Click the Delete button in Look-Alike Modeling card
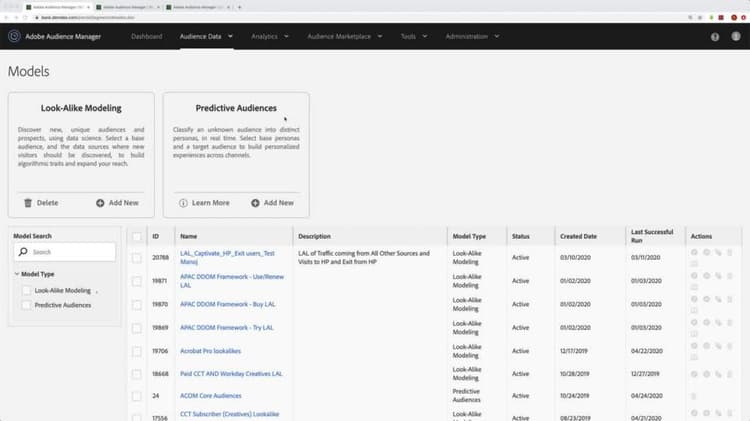750x421 pixels. (x=41, y=203)
